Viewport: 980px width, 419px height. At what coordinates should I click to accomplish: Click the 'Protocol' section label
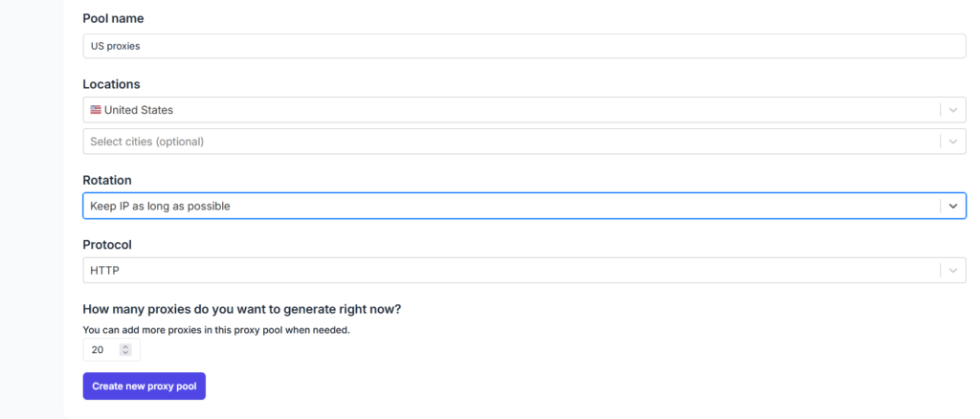(x=108, y=244)
